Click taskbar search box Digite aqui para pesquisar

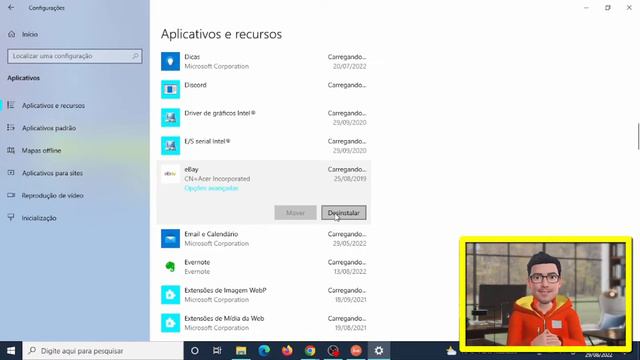point(103,351)
